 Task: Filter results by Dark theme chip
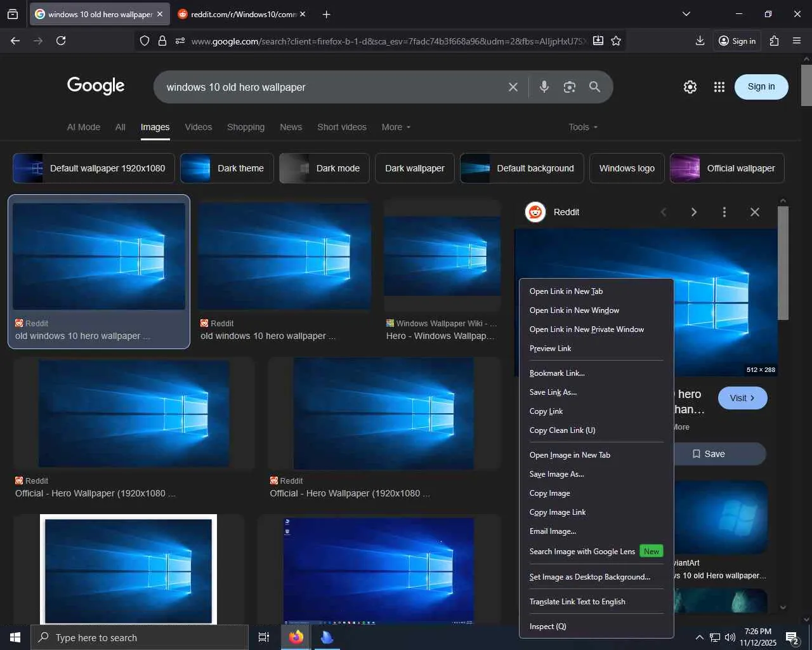pyautogui.click(x=227, y=168)
